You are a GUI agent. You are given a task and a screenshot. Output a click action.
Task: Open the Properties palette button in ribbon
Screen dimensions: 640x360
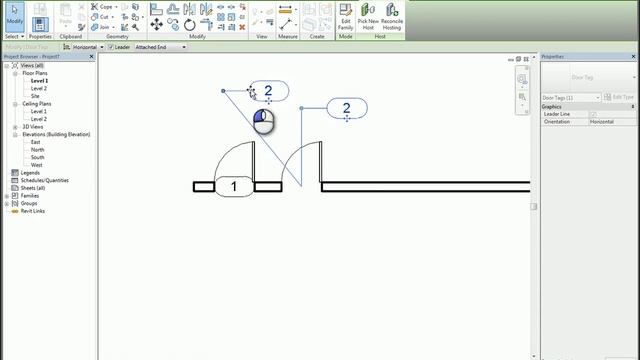tap(40, 24)
